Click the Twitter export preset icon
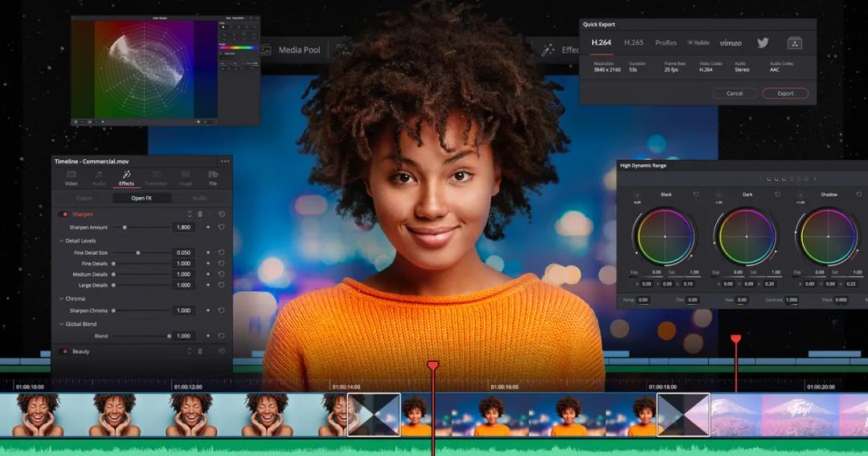Viewport: 868px width, 456px height. pos(763,43)
